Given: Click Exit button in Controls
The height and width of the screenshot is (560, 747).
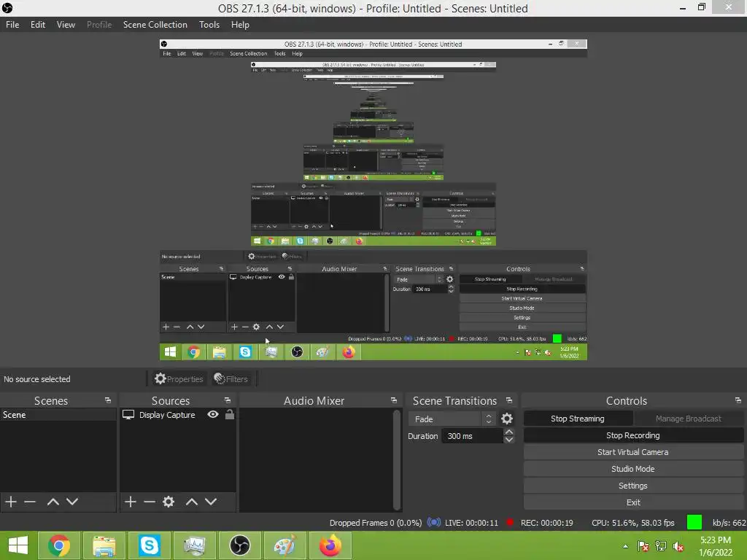Looking at the screenshot, I should click(x=633, y=502).
